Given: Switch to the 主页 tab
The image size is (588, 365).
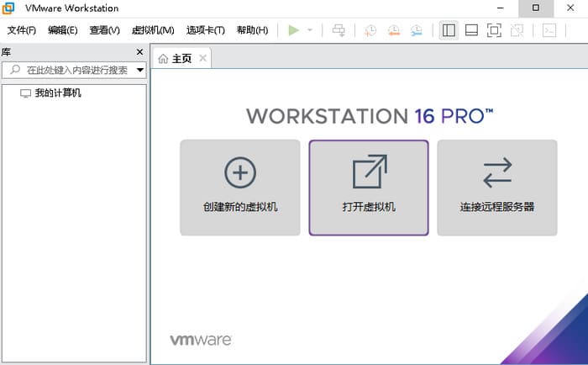Looking at the screenshot, I should tap(181, 59).
